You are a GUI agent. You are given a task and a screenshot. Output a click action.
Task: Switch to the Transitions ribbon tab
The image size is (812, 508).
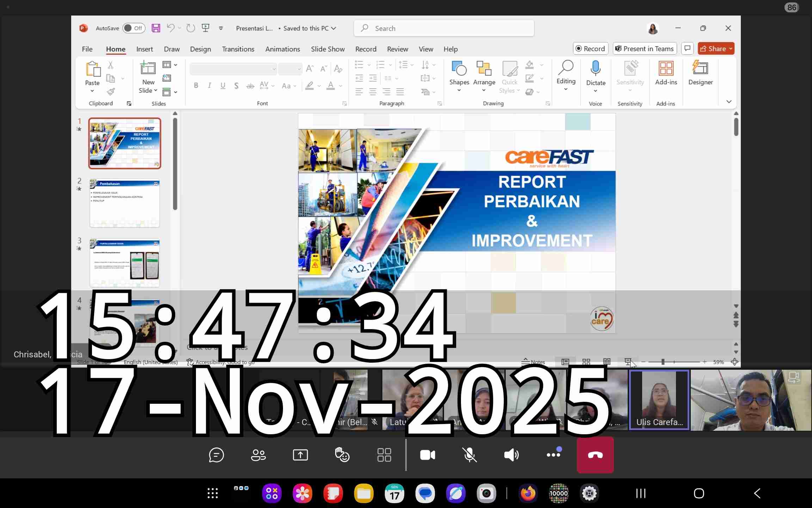[x=238, y=49]
